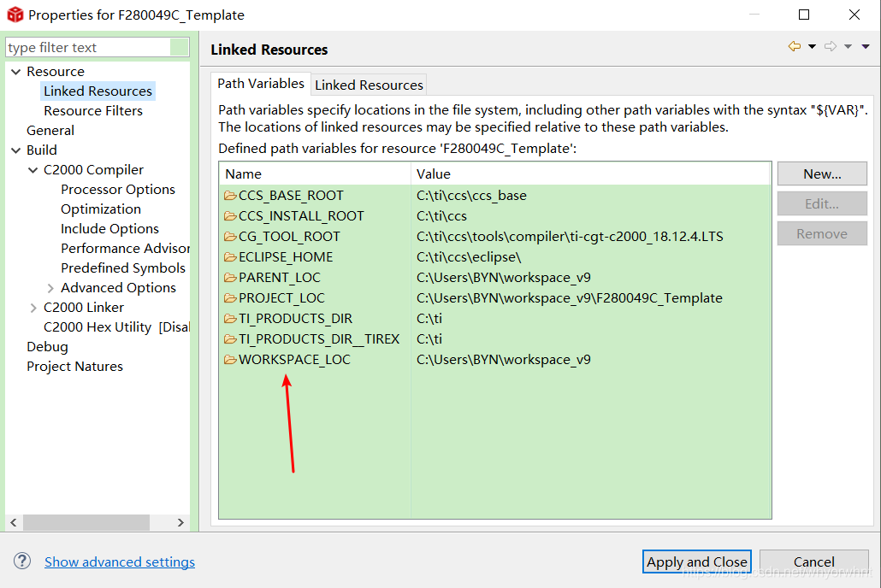Viewport: 881px width, 588px height.
Task: Switch to the Linked Resources tab
Action: (369, 85)
